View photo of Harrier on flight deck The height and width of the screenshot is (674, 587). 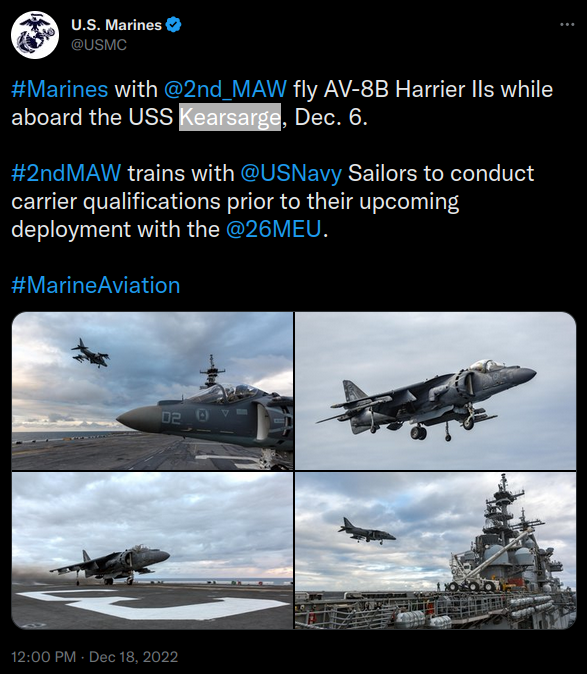pos(153,551)
